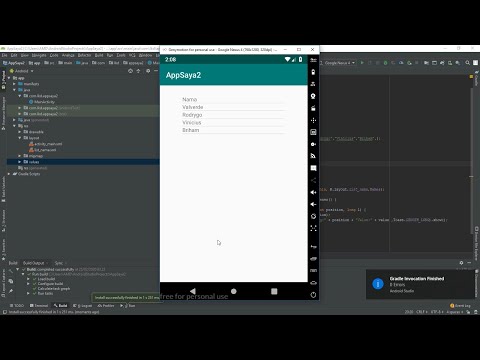
Task: Open Genymotion SMS message widget icon
Action: click(x=313, y=168)
